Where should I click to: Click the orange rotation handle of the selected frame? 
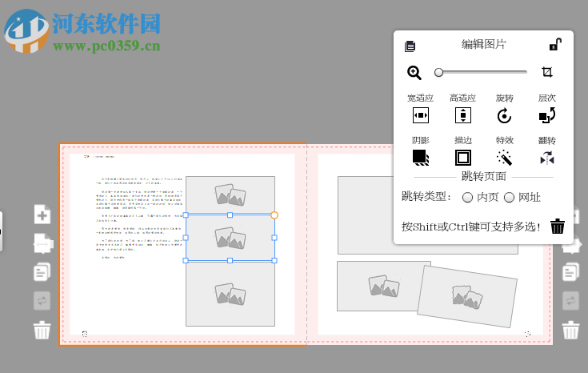(274, 215)
